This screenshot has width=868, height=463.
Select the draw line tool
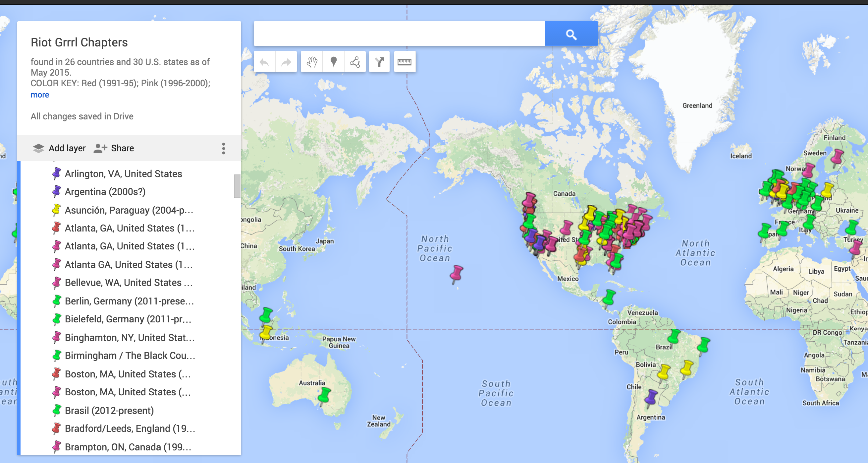[x=355, y=62]
